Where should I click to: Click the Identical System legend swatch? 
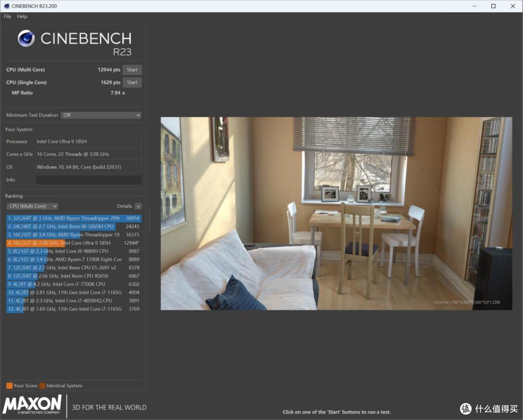(x=42, y=386)
